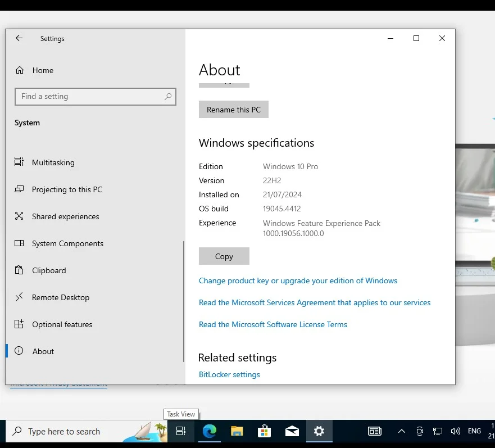Show hidden system tray icons
This screenshot has width=495, height=448.
402,431
